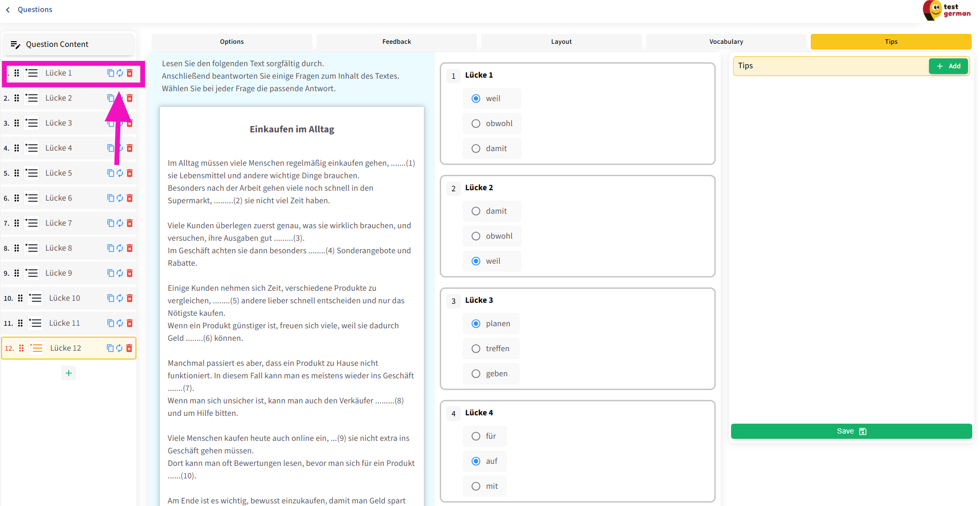
Task: Switch to the Options tab
Action: tap(232, 42)
